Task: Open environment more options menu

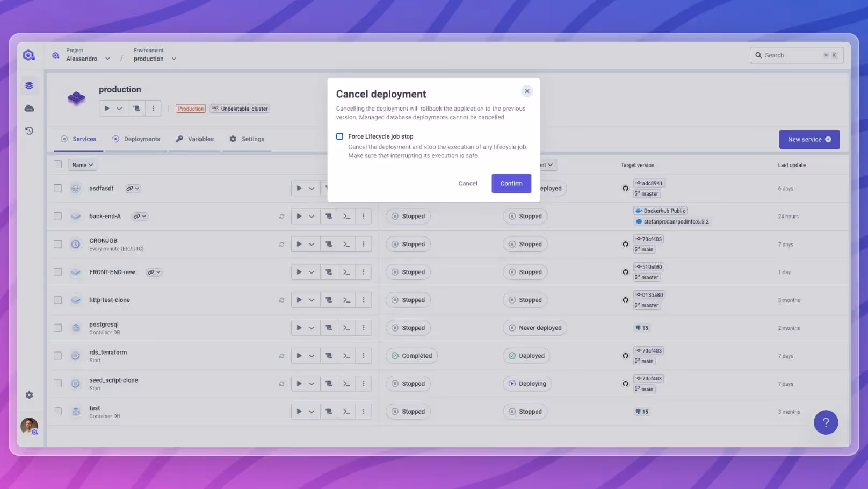Action: coord(153,109)
